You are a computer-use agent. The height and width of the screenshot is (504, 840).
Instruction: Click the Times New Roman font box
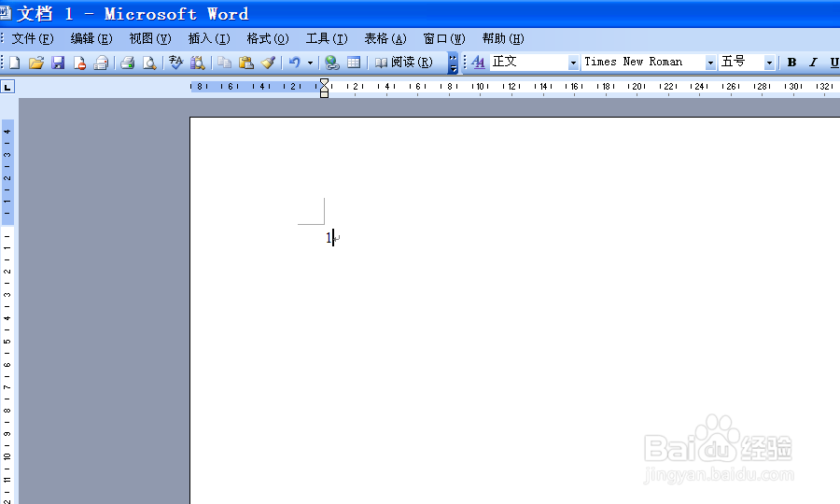644,63
